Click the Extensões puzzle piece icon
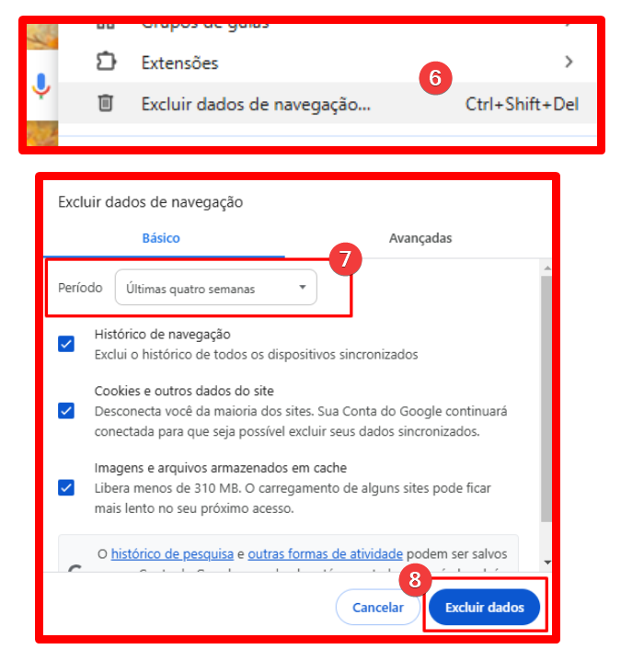The width and height of the screenshot is (621, 672). point(106,62)
